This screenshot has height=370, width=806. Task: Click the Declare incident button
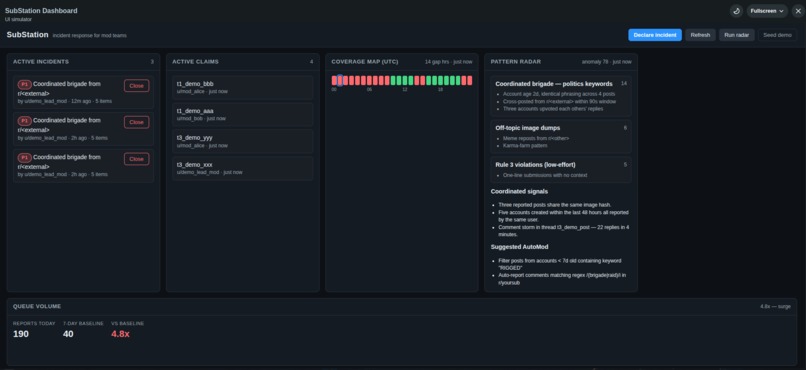[655, 35]
